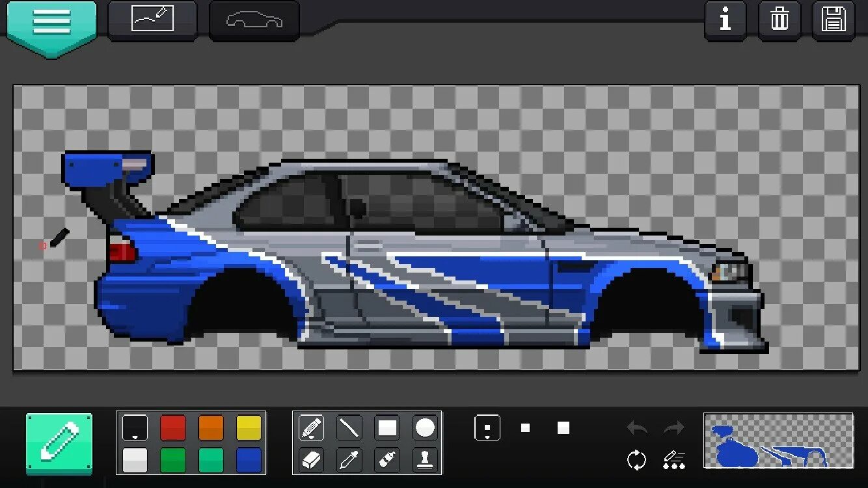
Task: Select the black color swatch
Action: tap(135, 428)
